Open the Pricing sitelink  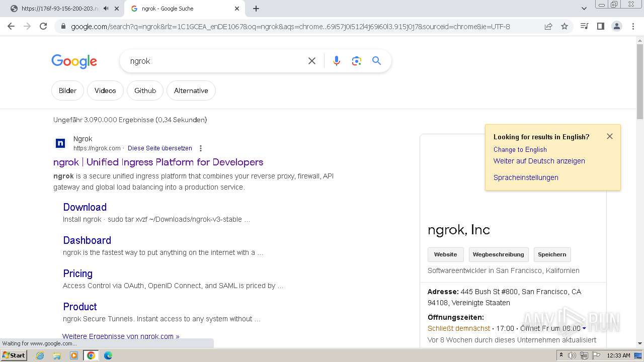coord(77,274)
